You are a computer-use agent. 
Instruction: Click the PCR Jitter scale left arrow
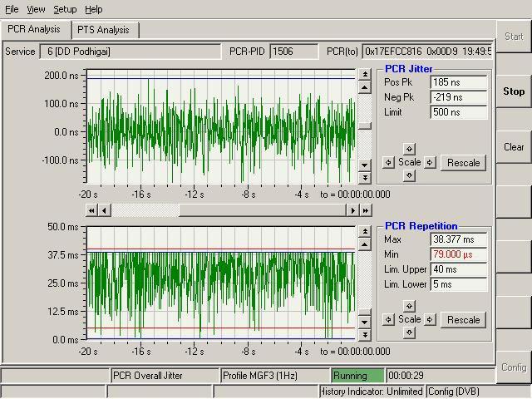coord(388,163)
